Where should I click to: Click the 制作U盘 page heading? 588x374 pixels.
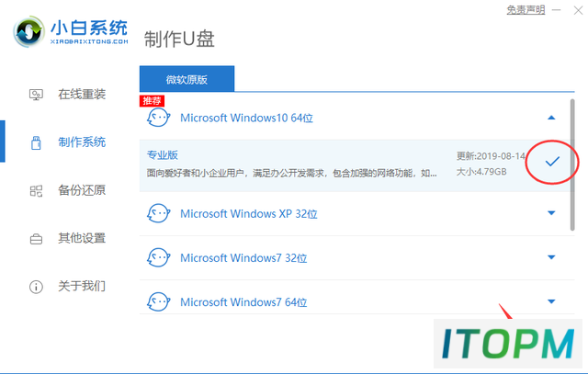click(179, 39)
